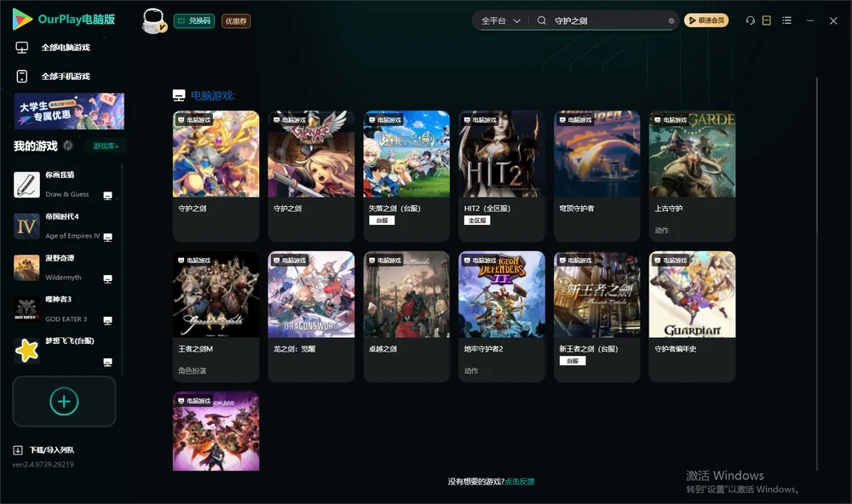Open the list menu icon in the title bar
Screen dimensions: 852x504
click(786, 20)
